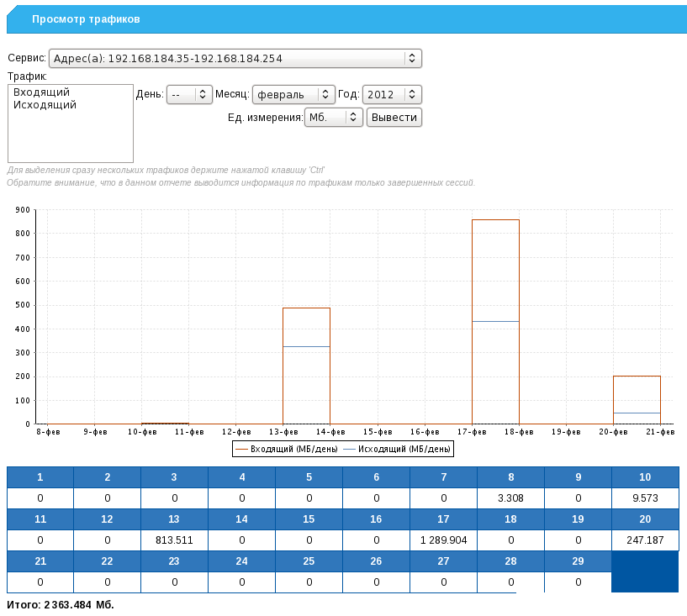Screen dimensions: 687x616
Task: Click the orange Входящий (МБ/день) legend entry
Action: click(x=287, y=450)
